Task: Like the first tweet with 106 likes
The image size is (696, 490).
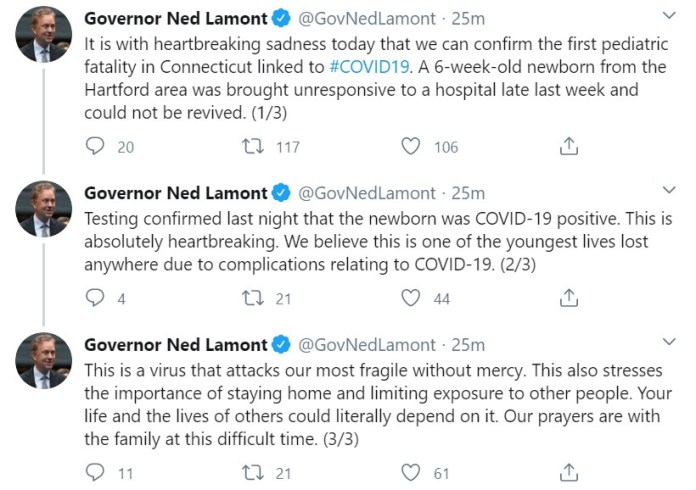Action: click(x=410, y=146)
